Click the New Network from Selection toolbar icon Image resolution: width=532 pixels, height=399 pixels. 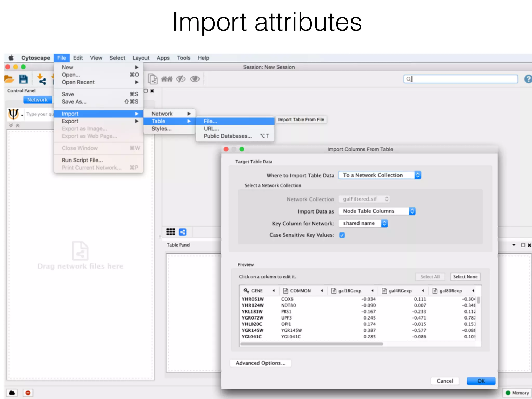coord(153,79)
